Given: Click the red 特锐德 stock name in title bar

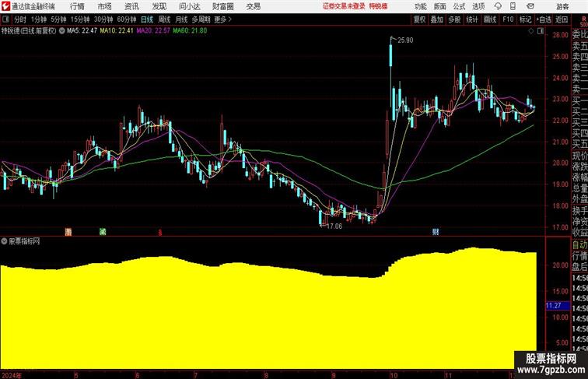Looking at the screenshot, I should click(378, 6).
